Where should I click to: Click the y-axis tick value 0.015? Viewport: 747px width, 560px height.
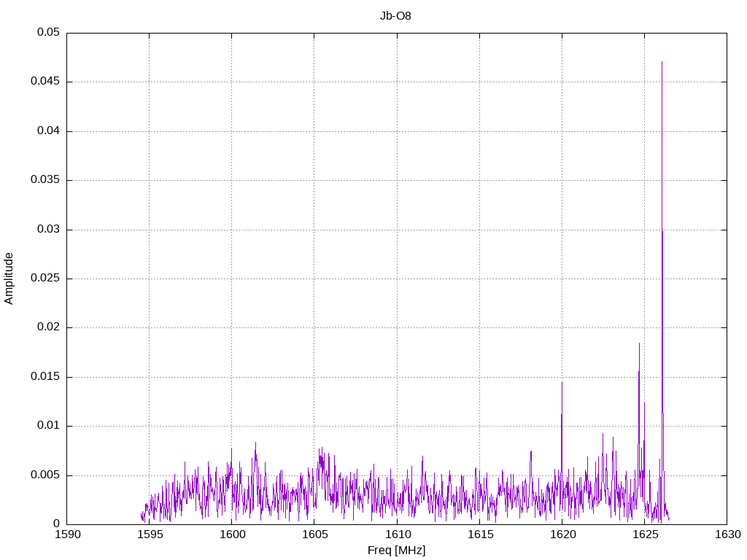(x=45, y=376)
